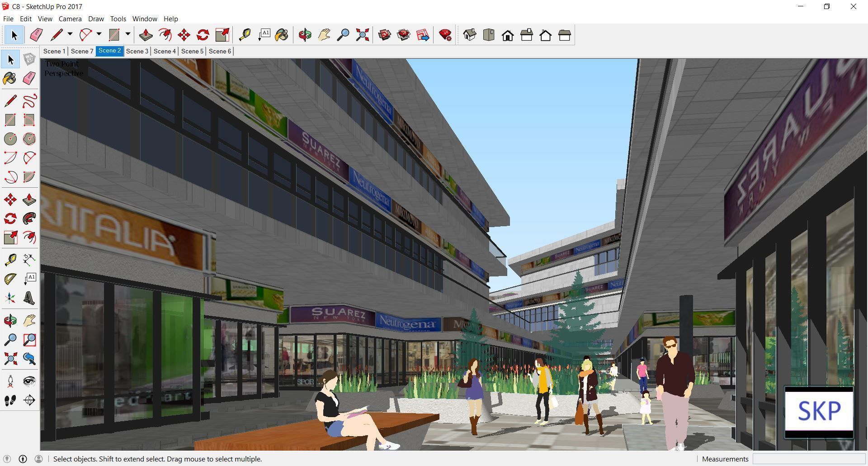Activate the Zoom Window tool
The image size is (868, 466).
[29, 340]
